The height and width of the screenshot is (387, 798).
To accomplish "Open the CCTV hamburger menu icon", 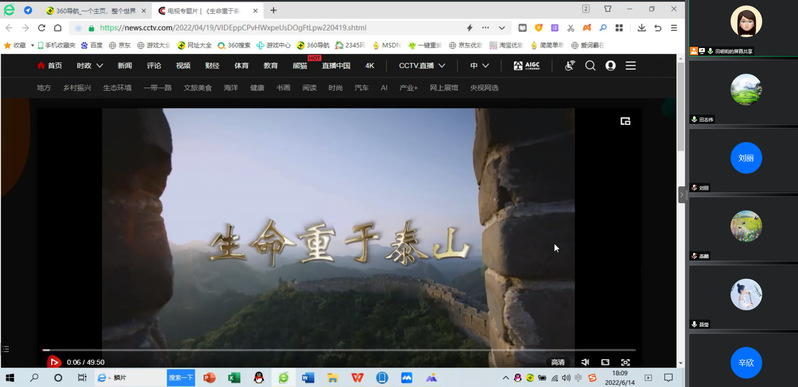I will tap(631, 66).
